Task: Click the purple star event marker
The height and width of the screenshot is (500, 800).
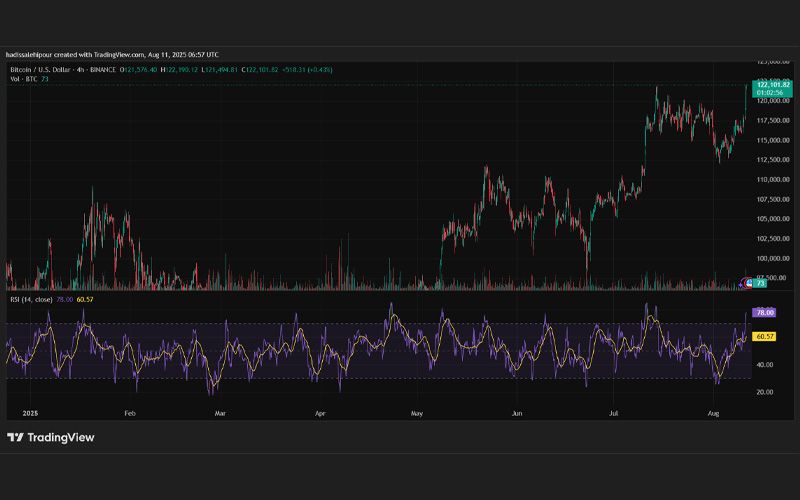Action: click(740, 285)
